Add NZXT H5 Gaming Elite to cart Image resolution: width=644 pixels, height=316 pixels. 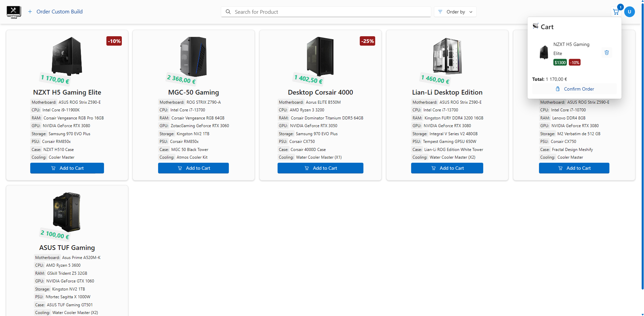pyautogui.click(x=67, y=168)
